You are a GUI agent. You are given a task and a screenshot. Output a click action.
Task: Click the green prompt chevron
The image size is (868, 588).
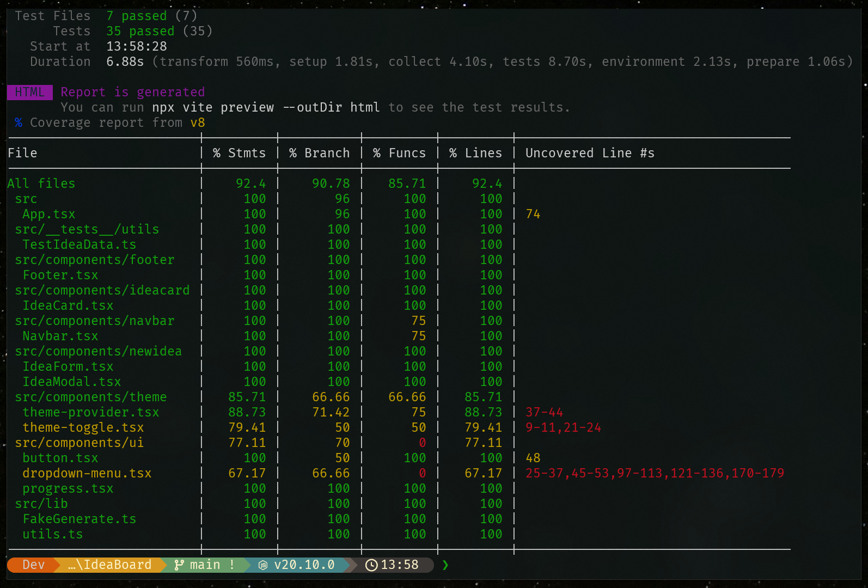coord(445,565)
